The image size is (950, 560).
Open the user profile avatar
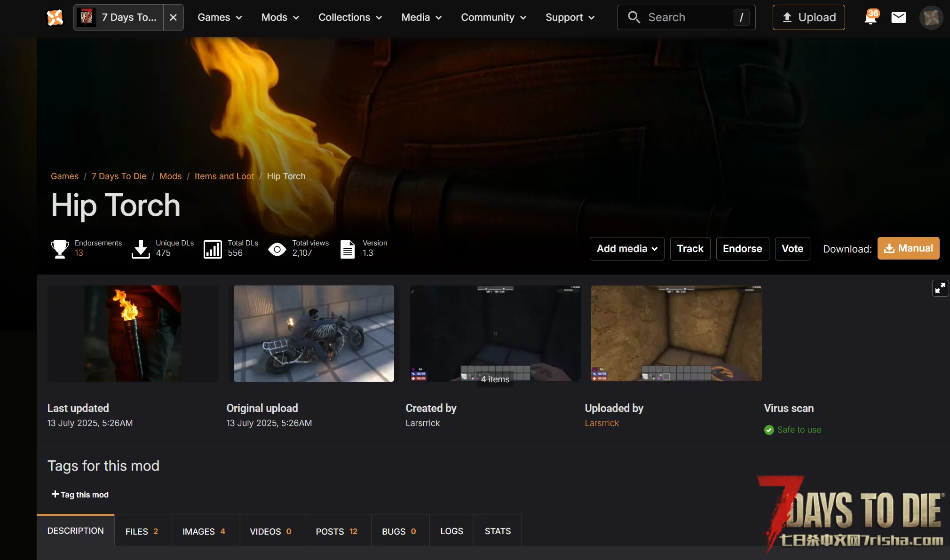(x=931, y=17)
